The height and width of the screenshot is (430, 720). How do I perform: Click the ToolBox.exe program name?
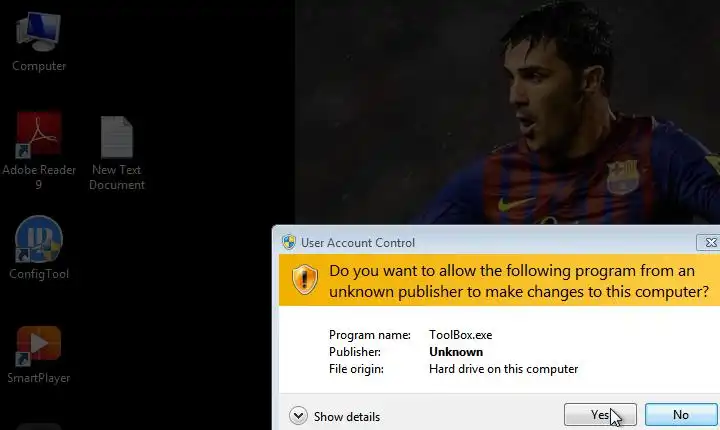click(x=461, y=335)
